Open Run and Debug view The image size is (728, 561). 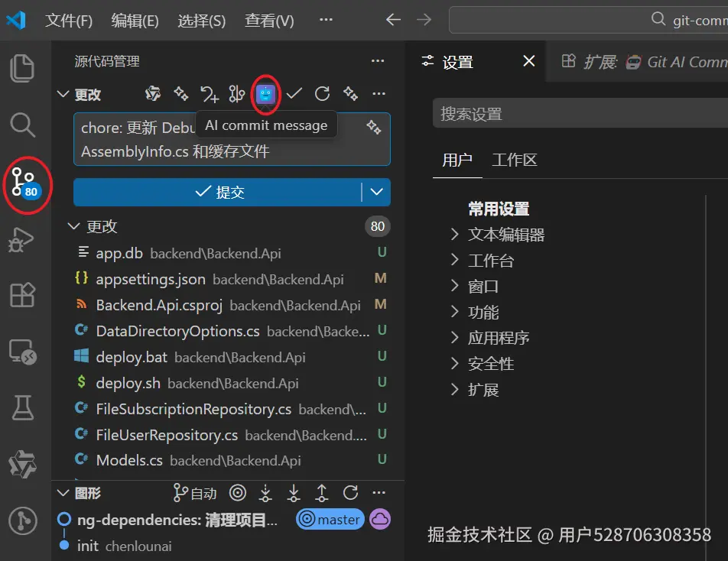[x=21, y=239]
